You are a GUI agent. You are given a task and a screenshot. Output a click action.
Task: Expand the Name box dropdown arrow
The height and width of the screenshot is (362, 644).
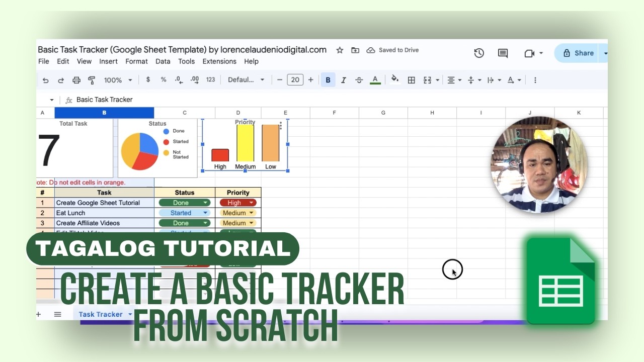51,100
